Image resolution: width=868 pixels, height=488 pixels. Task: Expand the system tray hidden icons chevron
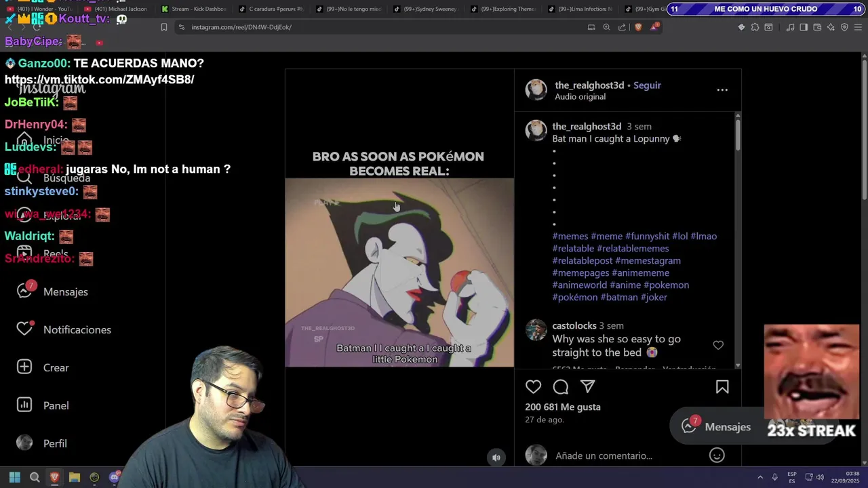(760, 477)
